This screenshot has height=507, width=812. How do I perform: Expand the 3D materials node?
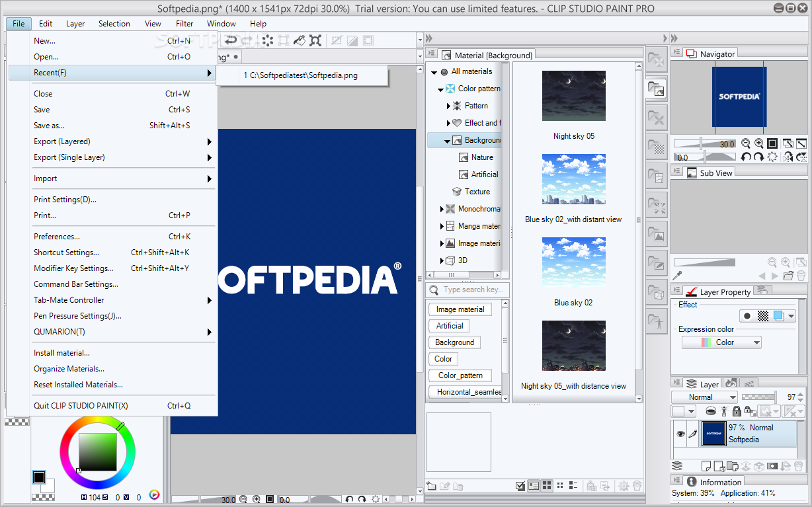pos(442,260)
